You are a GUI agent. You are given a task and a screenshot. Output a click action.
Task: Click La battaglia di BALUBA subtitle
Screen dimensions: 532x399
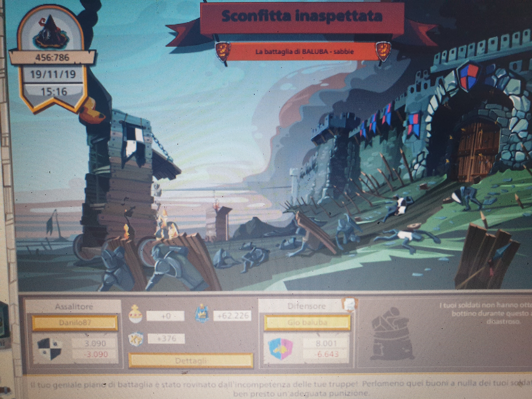pos(304,52)
